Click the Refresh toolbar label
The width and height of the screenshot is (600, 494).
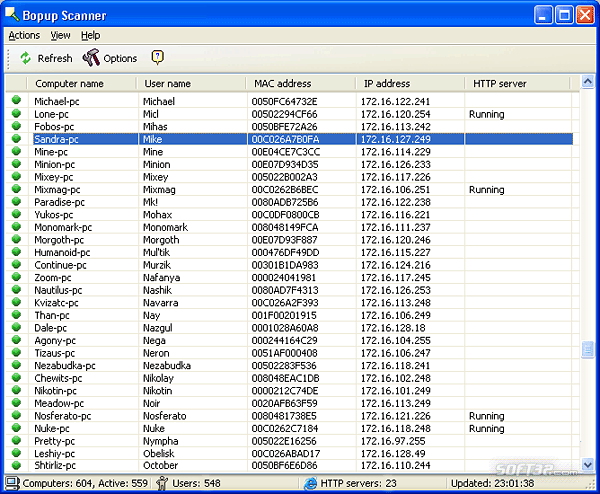55,58
